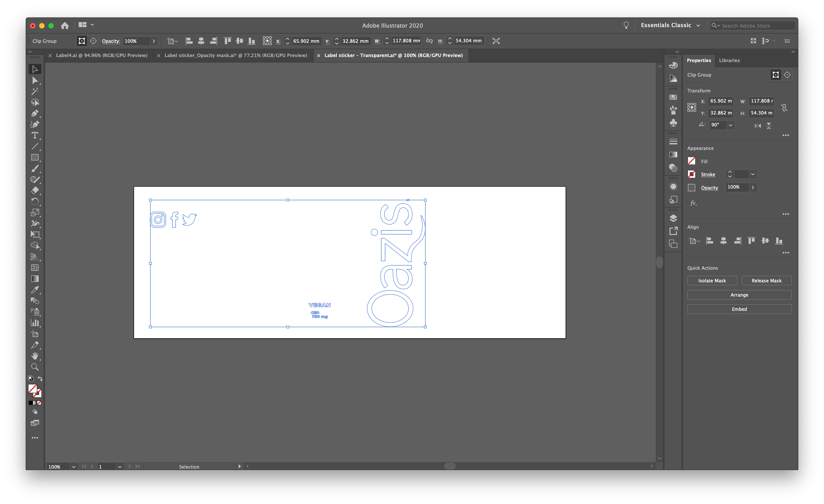Image resolution: width=824 pixels, height=504 pixels.
Task: Select the Magic Wand tool
Action: 35,91
